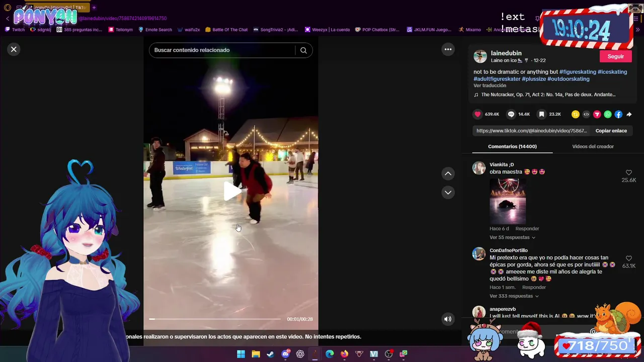Like Viankita's comment
This screenshot has width=644, height=362.
pos(628,172)
